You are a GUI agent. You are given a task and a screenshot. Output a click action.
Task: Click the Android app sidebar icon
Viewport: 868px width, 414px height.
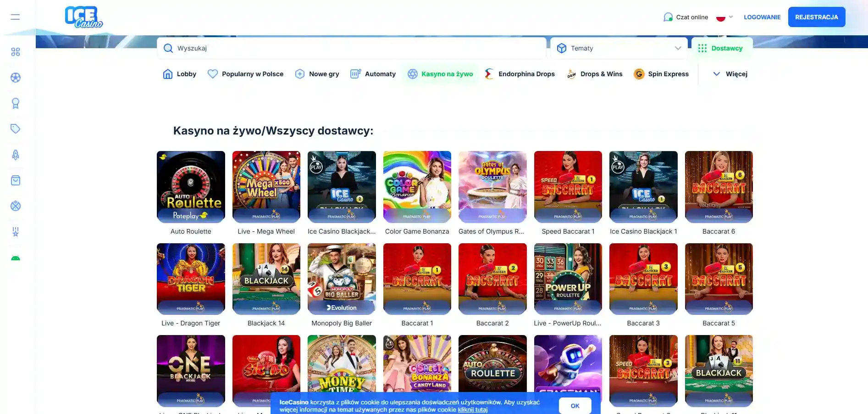point(16,258)
